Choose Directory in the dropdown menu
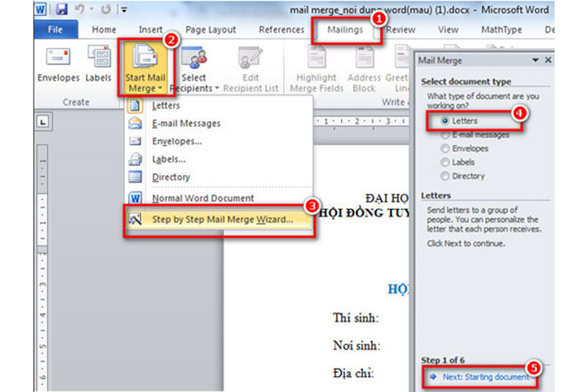The image size is (588, 392). tap(219, 177)
